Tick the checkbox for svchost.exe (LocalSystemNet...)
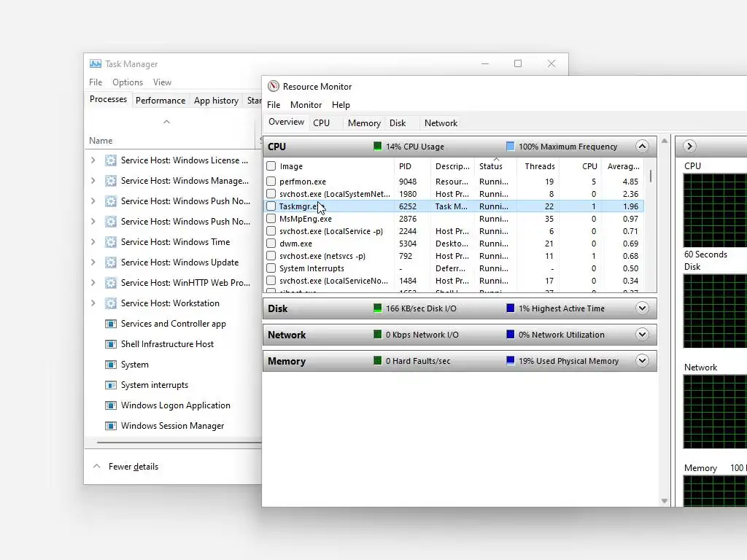Viewport: 747px width, 560px height. 271,194
